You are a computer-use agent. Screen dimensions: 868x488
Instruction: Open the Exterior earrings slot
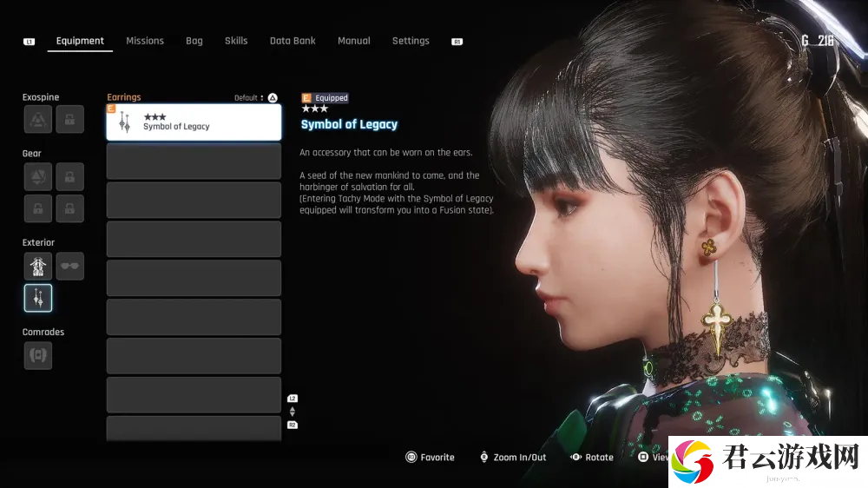(x=37, y=298)
